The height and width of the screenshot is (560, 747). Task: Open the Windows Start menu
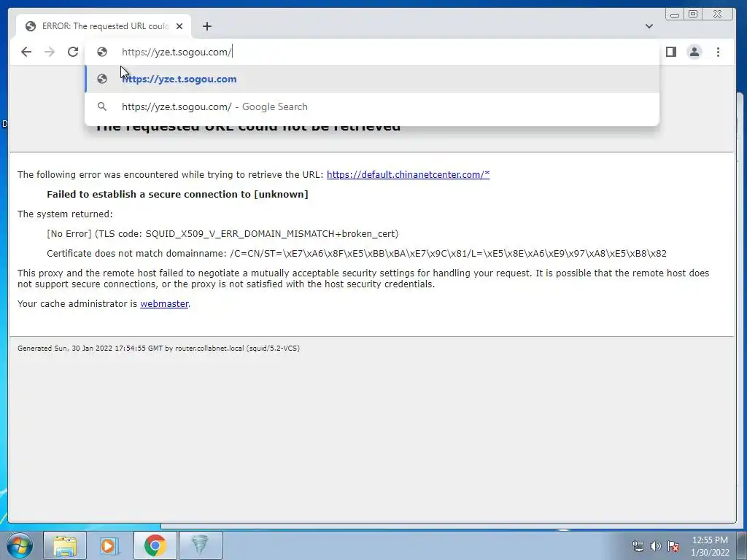[20, 545]
